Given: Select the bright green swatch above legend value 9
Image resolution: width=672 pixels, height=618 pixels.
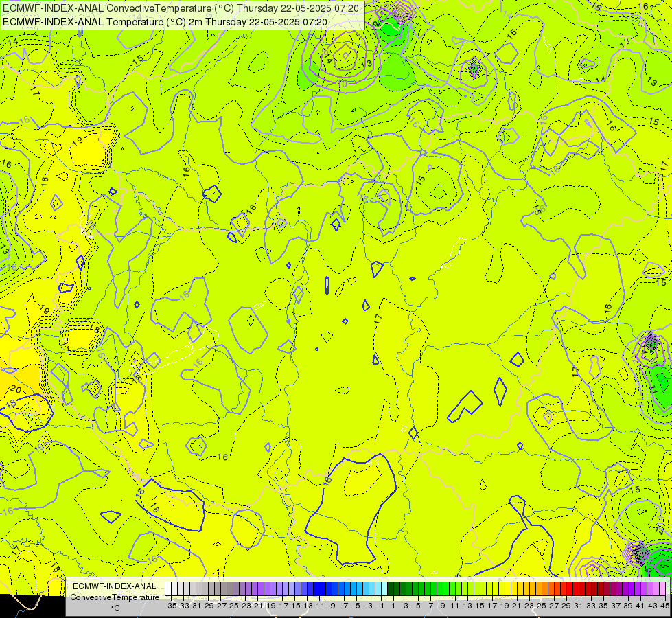Looking at the screenshot, I should coord(440,589).
